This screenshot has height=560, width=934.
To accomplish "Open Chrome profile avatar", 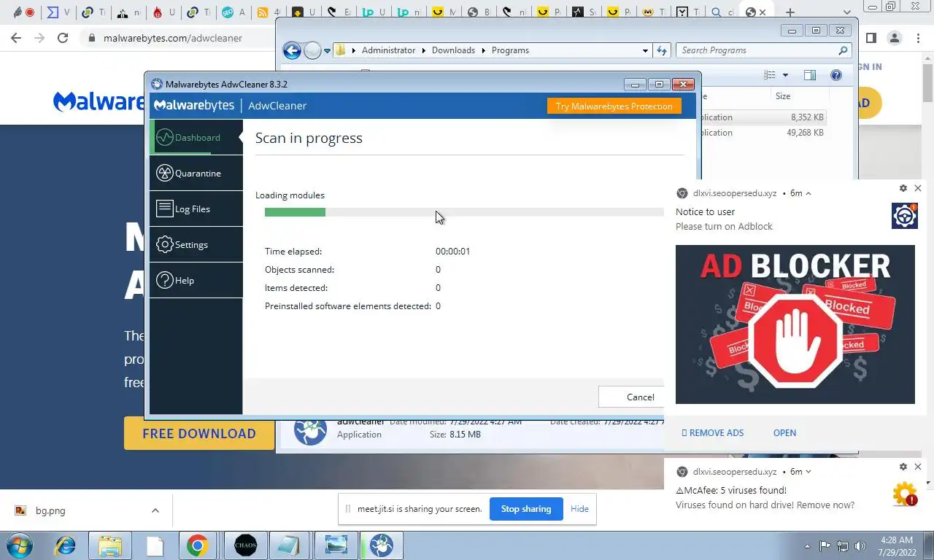I will 895,38.
